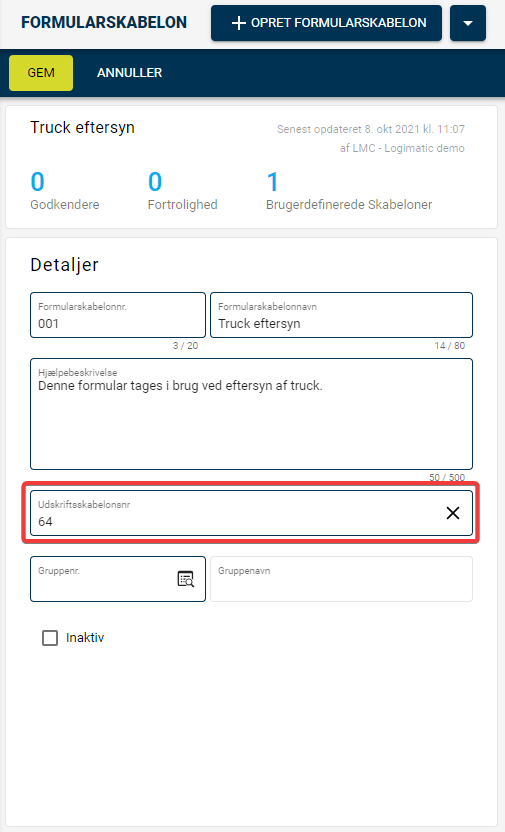505x832 pixels.
Task: Clear the Udskriftsskabelonsnr field with the X icon
Action: pyautogui.click(x=452, y=513)
